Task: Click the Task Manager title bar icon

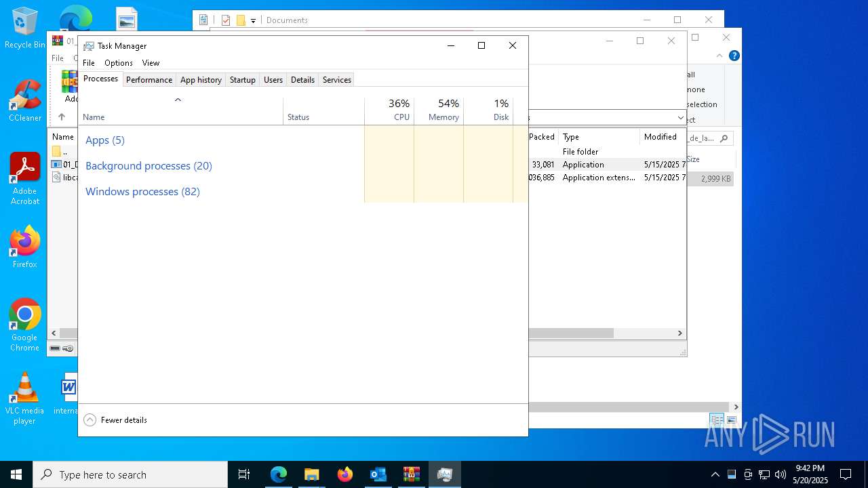Action: click(x=89, y=46)
